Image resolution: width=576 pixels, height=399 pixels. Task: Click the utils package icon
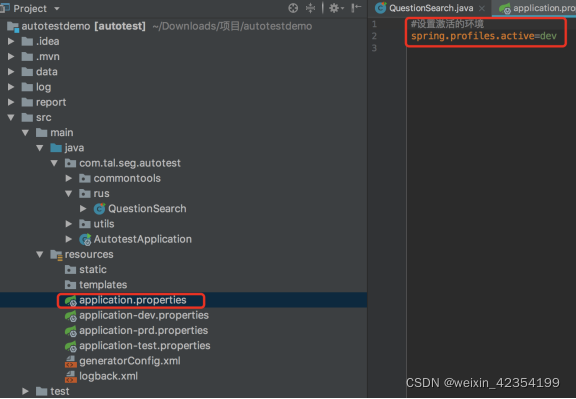pos(85,224)
